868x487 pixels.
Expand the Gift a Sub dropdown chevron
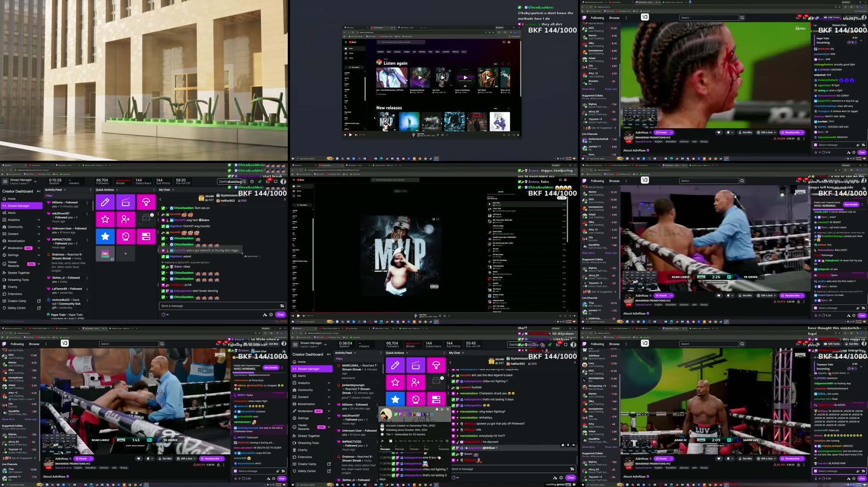coord(775,132)
